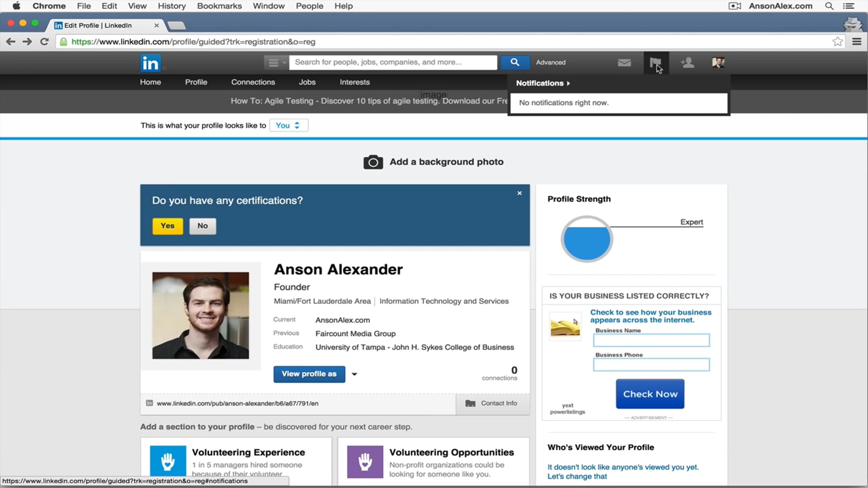Open the Connections nav menu

tap(253, 82)
